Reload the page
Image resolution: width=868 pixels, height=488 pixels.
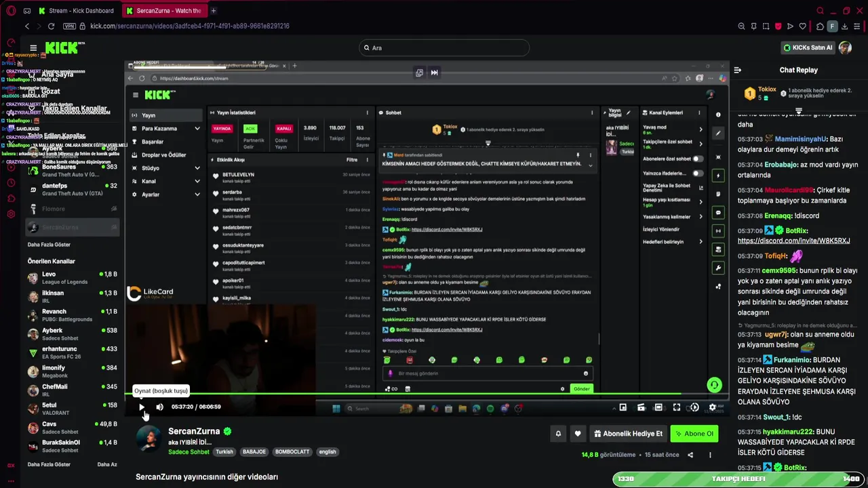(x=51, y=26)
